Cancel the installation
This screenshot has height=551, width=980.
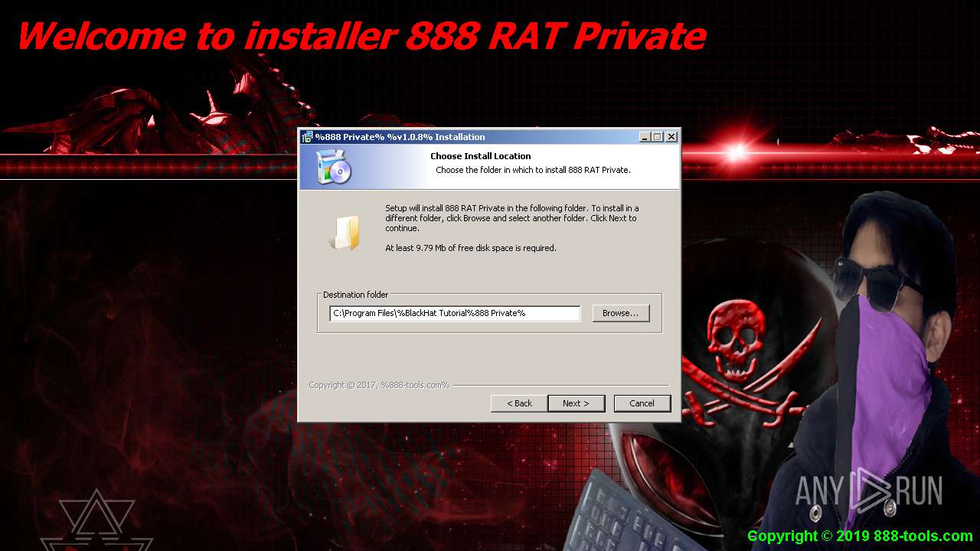click(x=642, y=403)
